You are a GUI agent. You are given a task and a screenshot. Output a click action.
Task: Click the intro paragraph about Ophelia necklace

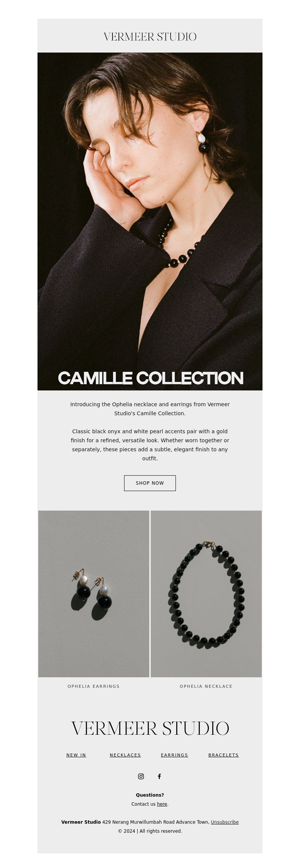[x=150, y=409]
